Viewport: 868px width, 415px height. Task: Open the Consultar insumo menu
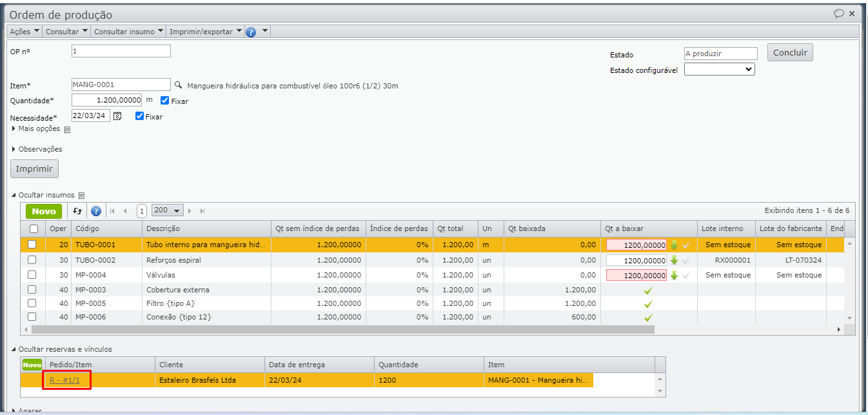pos(129,32)
